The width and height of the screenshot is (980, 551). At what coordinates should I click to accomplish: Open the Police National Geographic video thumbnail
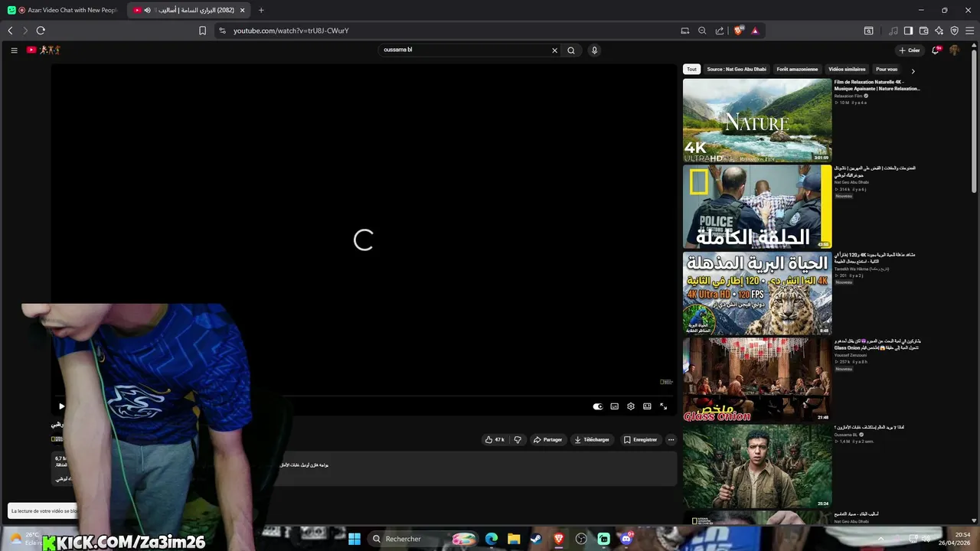click(757, 207)
